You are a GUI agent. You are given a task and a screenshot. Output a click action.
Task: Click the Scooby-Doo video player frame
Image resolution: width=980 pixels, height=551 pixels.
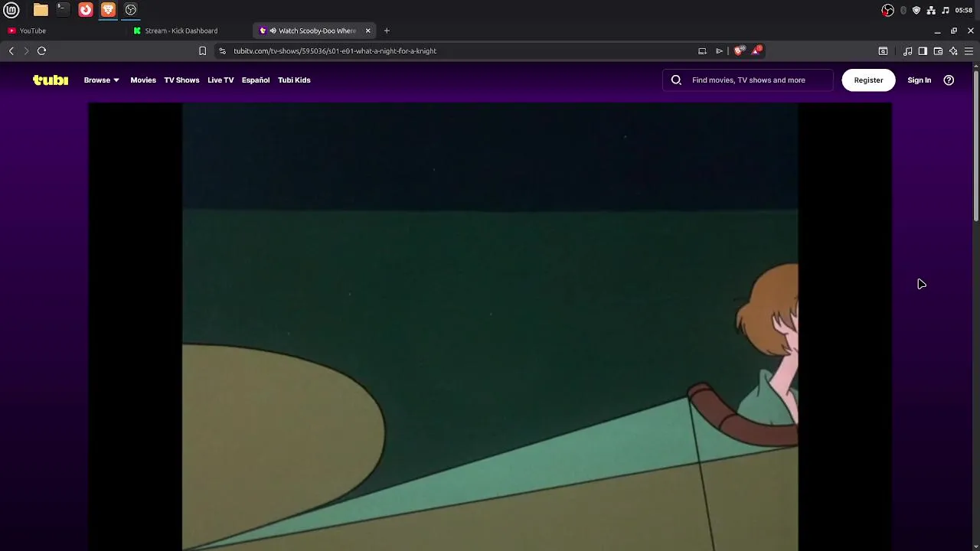point(490,327)
